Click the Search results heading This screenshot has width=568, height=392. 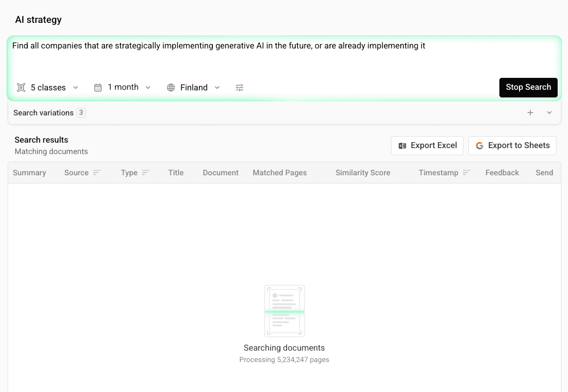(41, 140)
